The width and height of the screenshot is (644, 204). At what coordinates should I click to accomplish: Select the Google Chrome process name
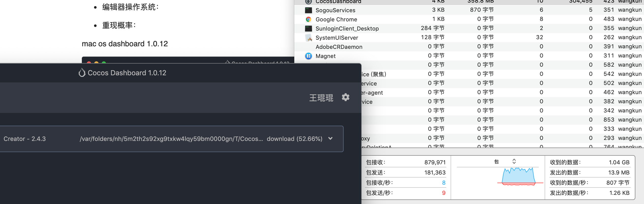coord(336,19)
